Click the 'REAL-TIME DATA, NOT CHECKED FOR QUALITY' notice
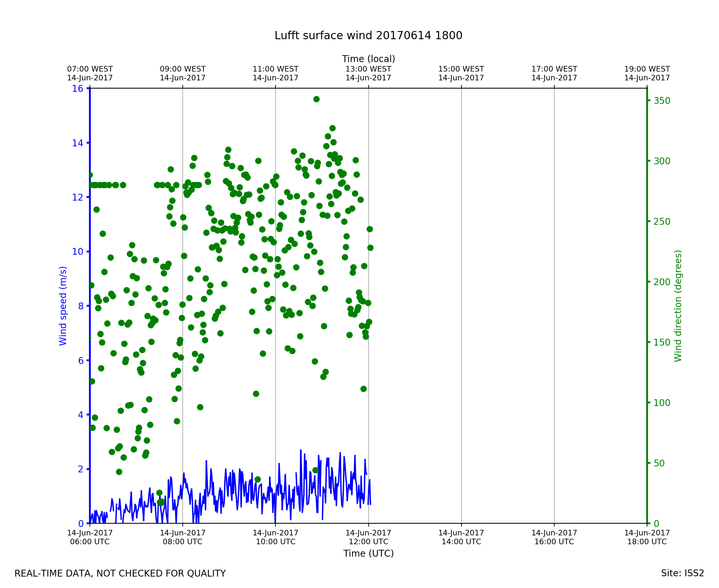The width and height of the screenshot is (719, 588). tap(120, 573)
